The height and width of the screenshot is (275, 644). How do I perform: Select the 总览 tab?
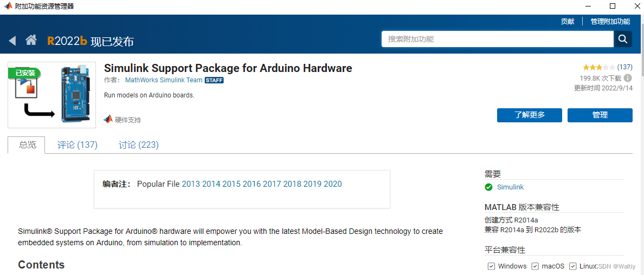(28, 145)
